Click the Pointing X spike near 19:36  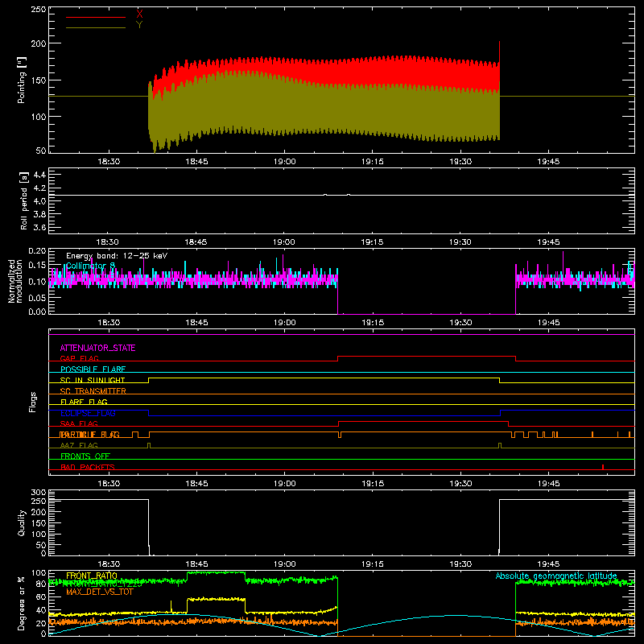coord(499,52)
